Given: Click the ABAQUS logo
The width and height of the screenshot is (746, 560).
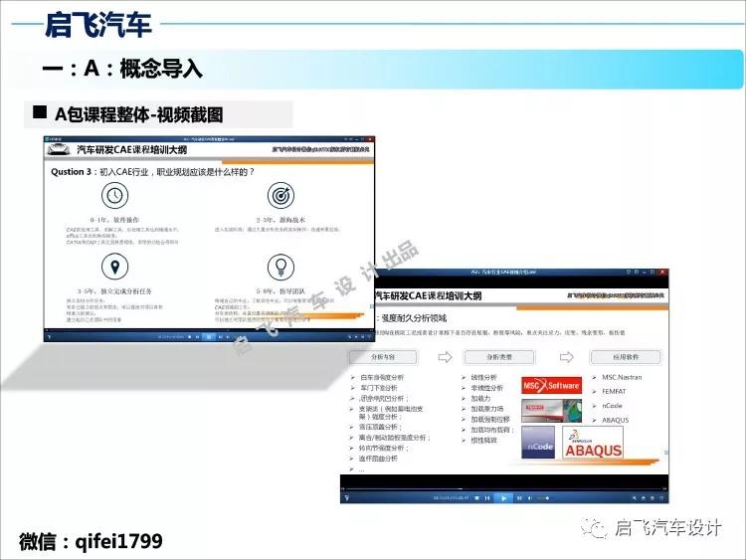Looking at the screenshot, I should coord(593,443).
